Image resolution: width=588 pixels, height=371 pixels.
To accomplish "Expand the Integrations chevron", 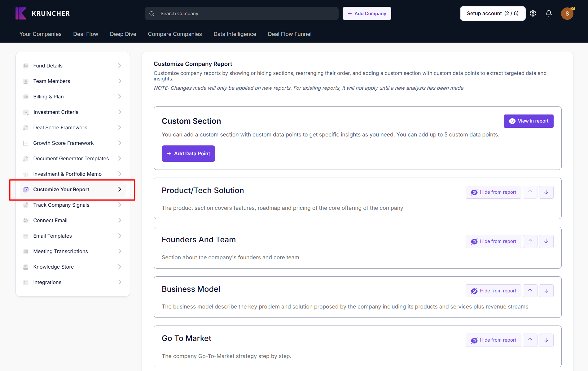I will (120, 282).
